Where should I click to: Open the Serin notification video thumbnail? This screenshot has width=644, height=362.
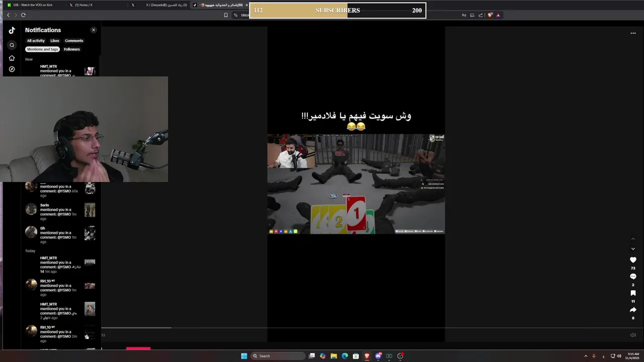pyautogui.click(x=90, y=210)
